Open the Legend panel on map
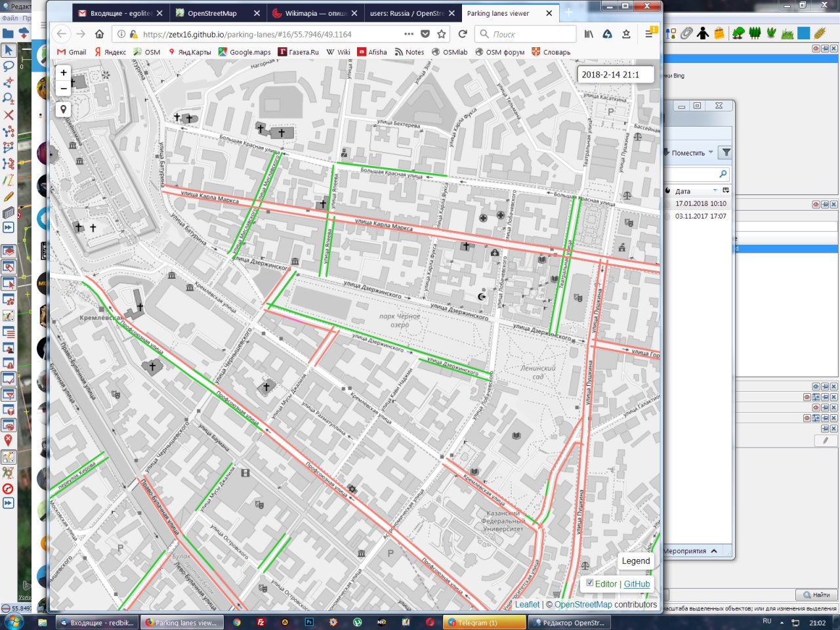The height and width of the screenshot is (630, 840). (635, 561)
